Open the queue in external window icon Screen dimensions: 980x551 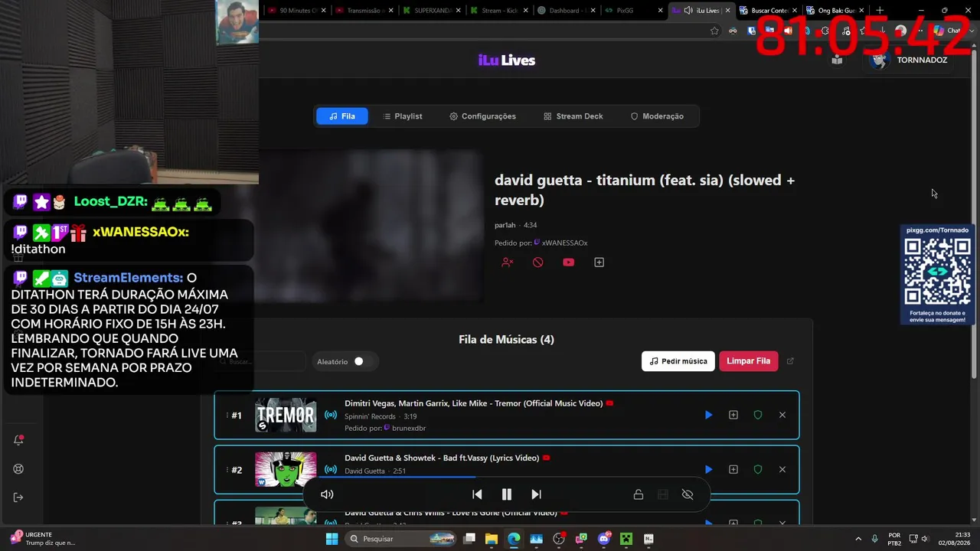coord(791,361)
